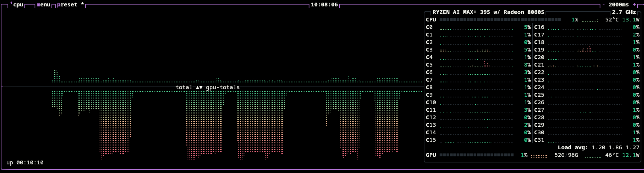Decrease update interval with minus button
Image resolution: width=644 pixels, height=173 pixels.
[x=604, y=5]
